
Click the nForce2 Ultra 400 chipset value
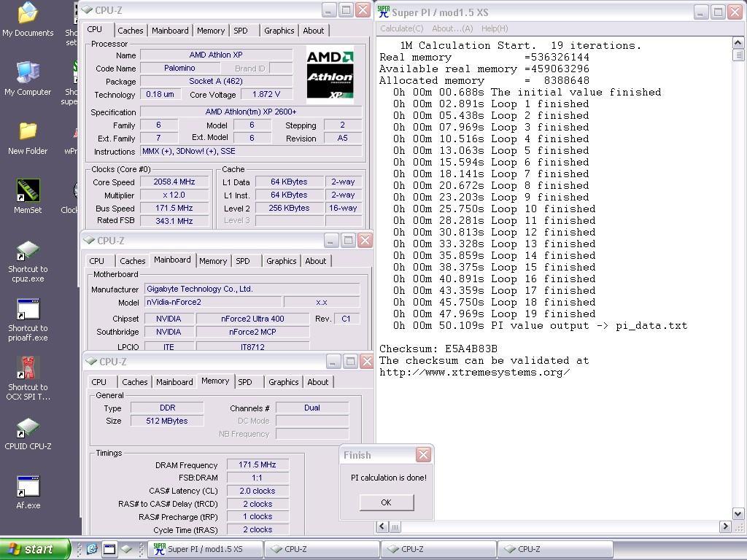point(252,319)
